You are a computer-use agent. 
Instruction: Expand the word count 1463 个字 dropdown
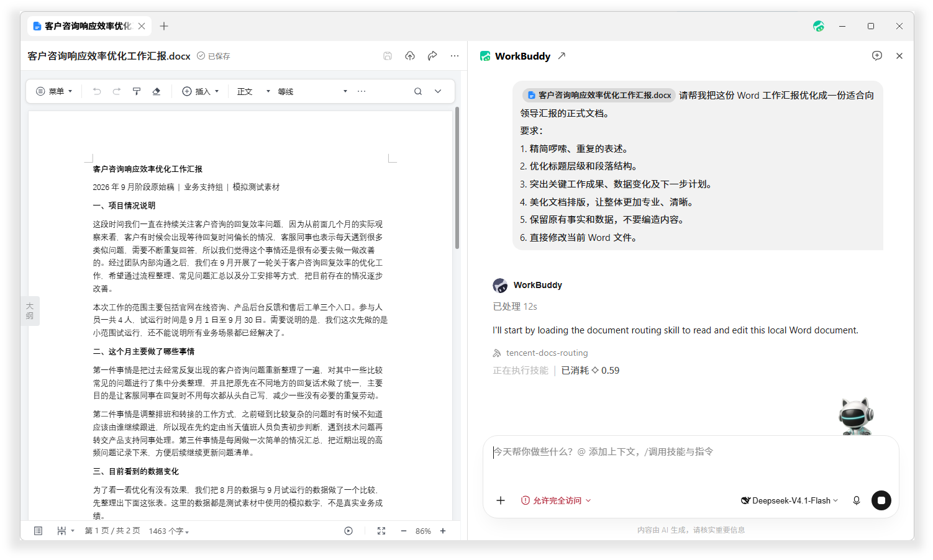(169, 531)
